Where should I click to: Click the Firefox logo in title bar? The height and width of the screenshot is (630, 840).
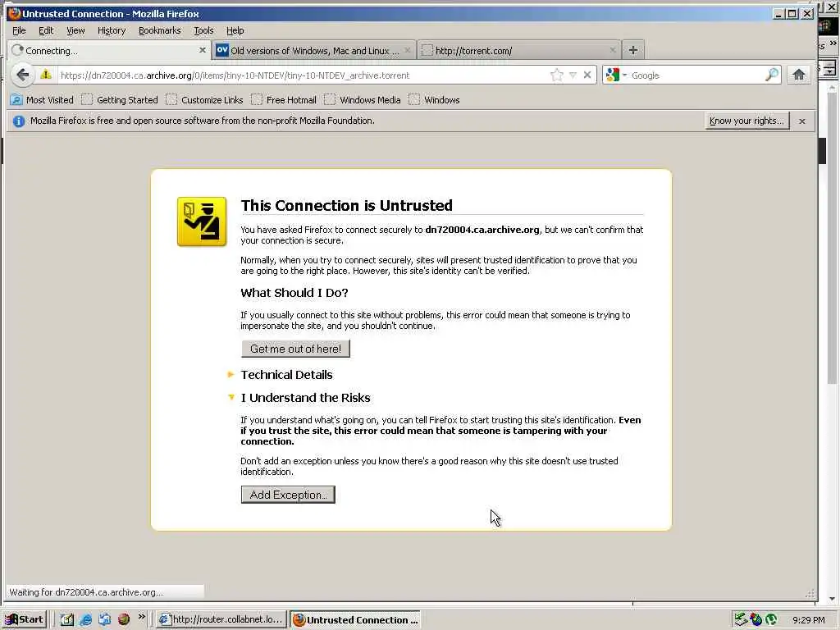14,13
